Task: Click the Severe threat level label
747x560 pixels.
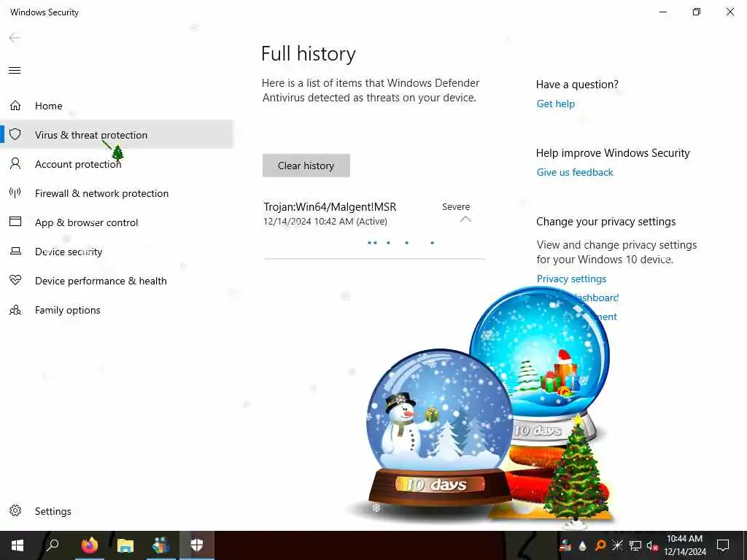Action: pos(456,206)
